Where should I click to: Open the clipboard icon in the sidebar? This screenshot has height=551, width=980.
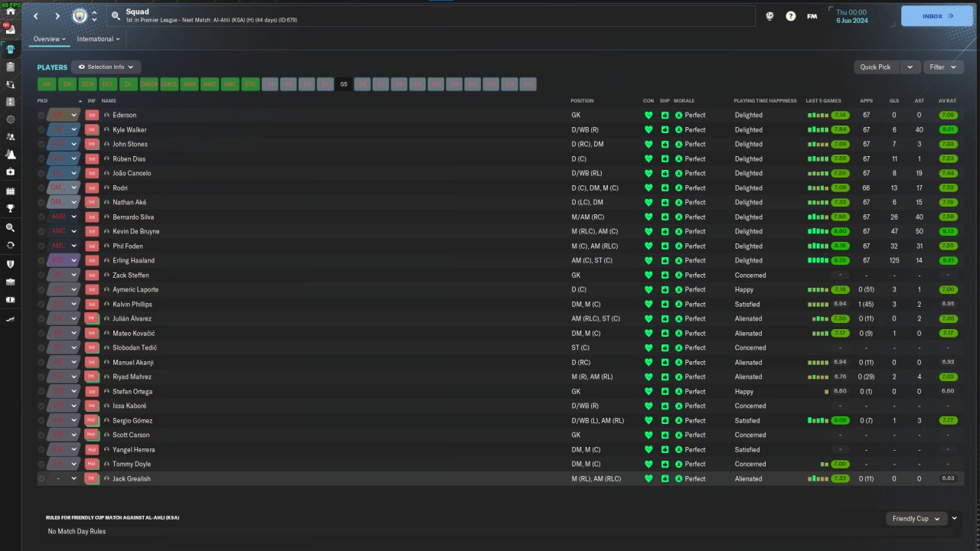11,67
